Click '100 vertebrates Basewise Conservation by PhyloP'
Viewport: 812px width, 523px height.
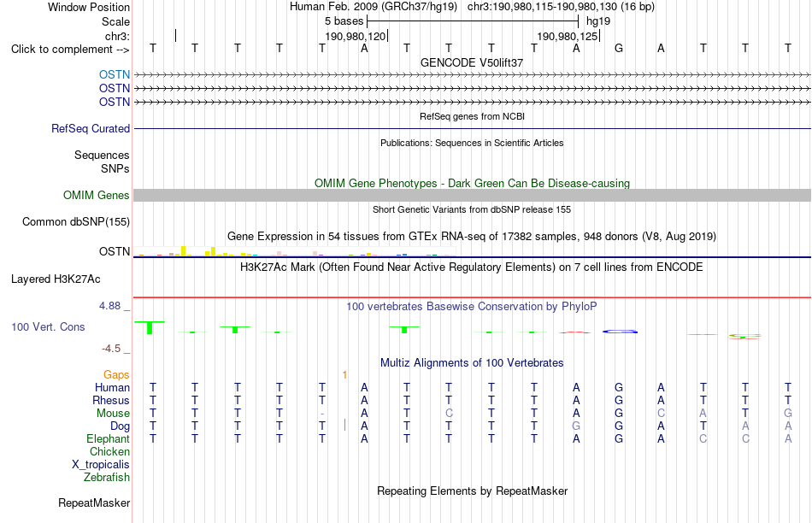click(x=472, y=307)
